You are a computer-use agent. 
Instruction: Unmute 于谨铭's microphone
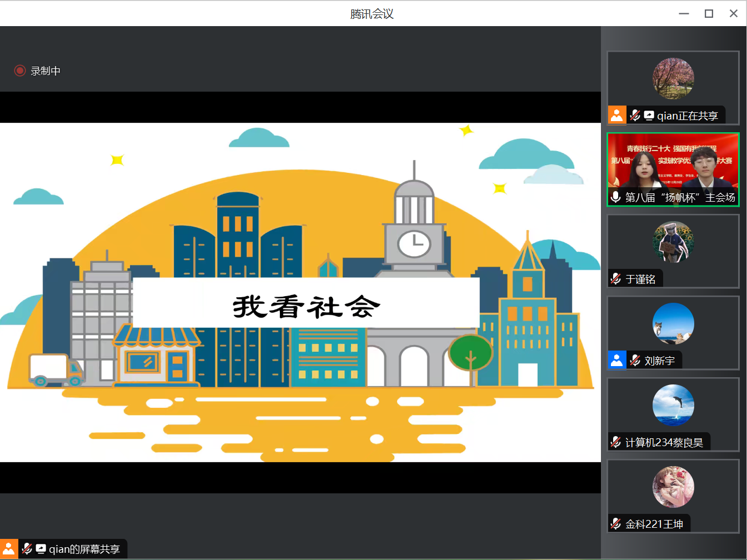pos(615,278)
